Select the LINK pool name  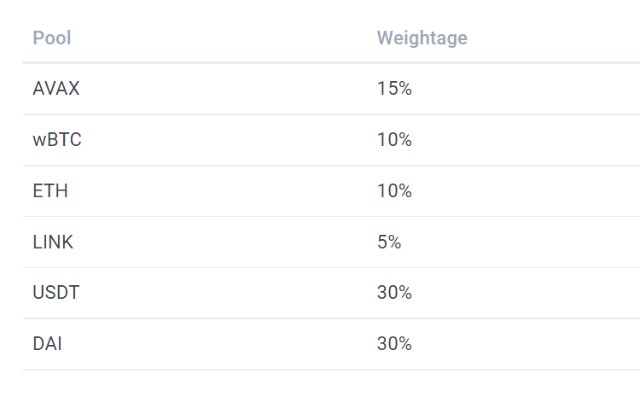pos(53,242)
